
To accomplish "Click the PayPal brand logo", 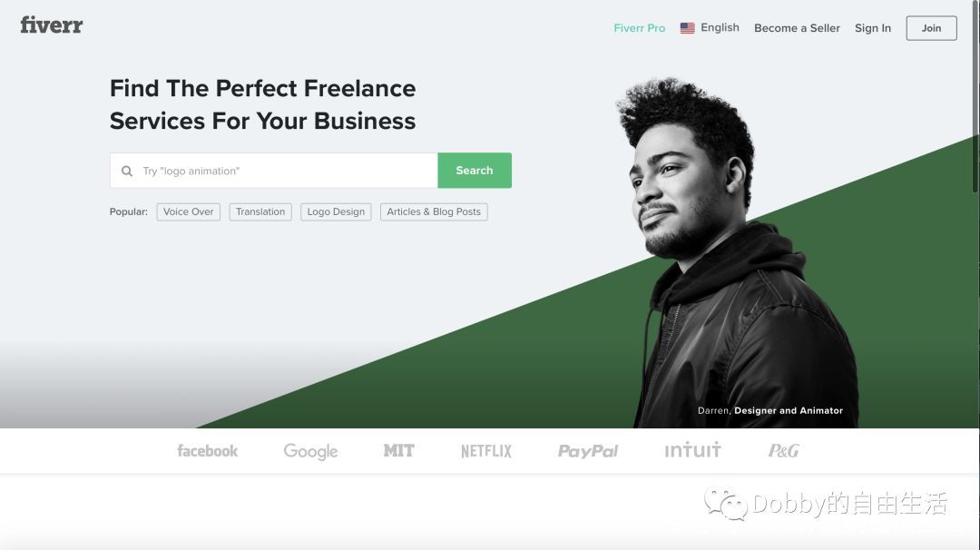I will point(587,451).
